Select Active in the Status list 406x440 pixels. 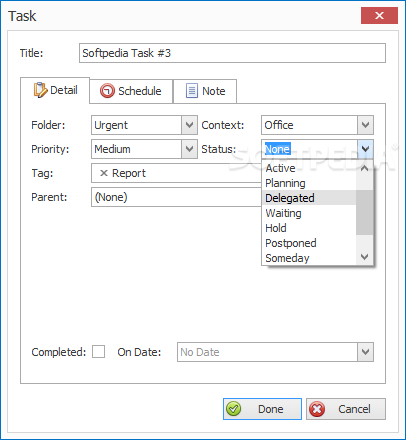pos(309,168)
